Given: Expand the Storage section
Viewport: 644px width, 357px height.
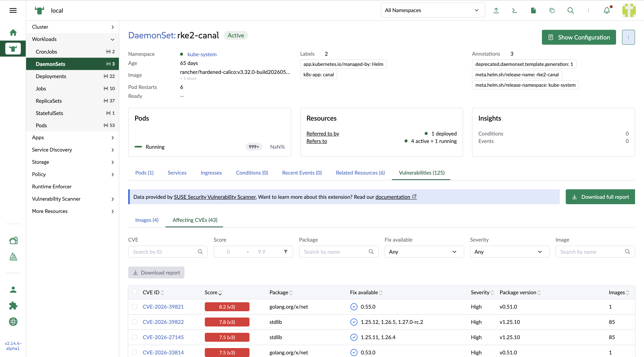Looking at the screenshot, I should tap(72, 162).
